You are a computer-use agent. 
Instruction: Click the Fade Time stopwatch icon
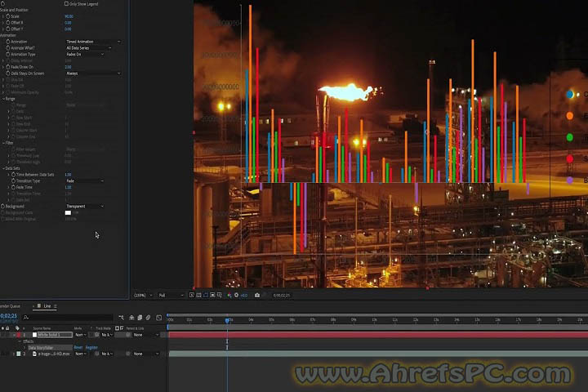13,187
